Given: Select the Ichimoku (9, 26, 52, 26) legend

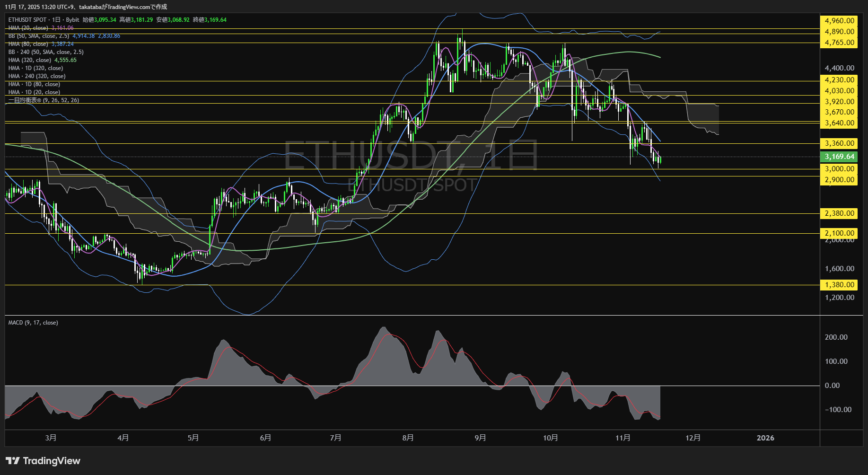Looking at the screenshot, I should tap(44, 100).
